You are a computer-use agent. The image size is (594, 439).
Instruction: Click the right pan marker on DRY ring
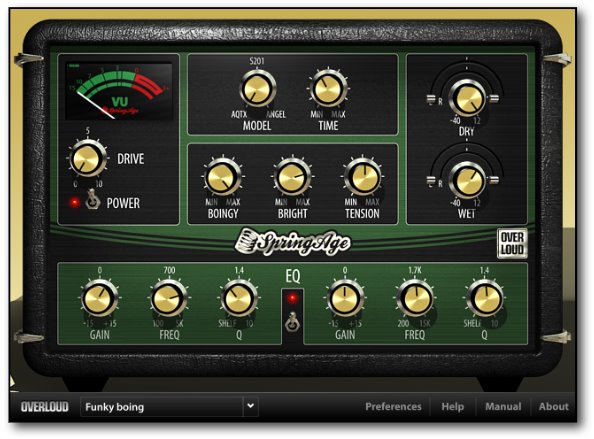pos(494,99)
